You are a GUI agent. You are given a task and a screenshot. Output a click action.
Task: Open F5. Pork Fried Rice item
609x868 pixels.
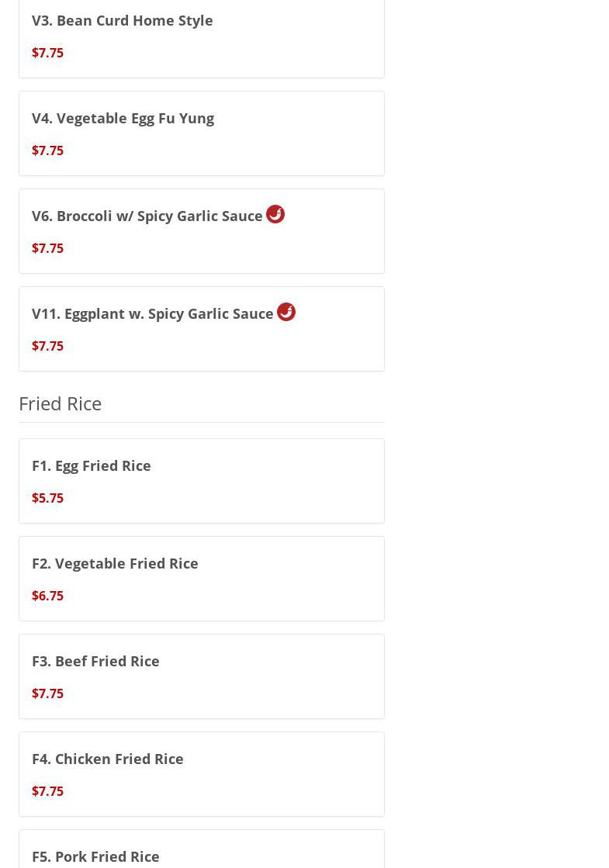tap(95, 856)
